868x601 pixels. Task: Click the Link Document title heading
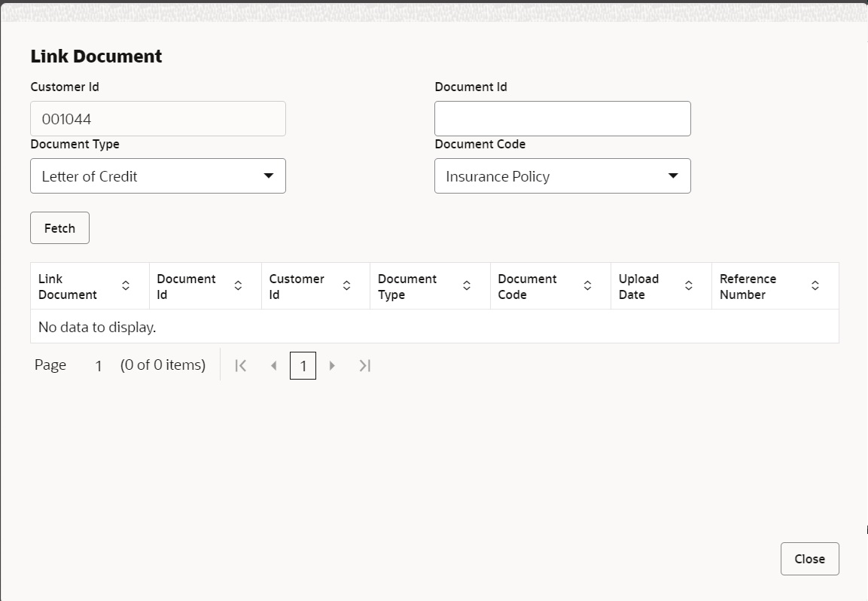[96, 56]
